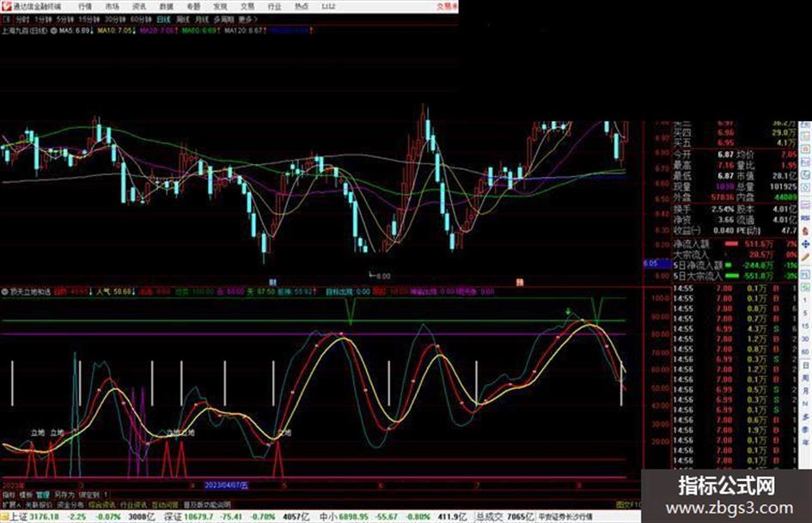Click the blue 6.05 price axis marker
812x523 pixels.
point(656,264)
